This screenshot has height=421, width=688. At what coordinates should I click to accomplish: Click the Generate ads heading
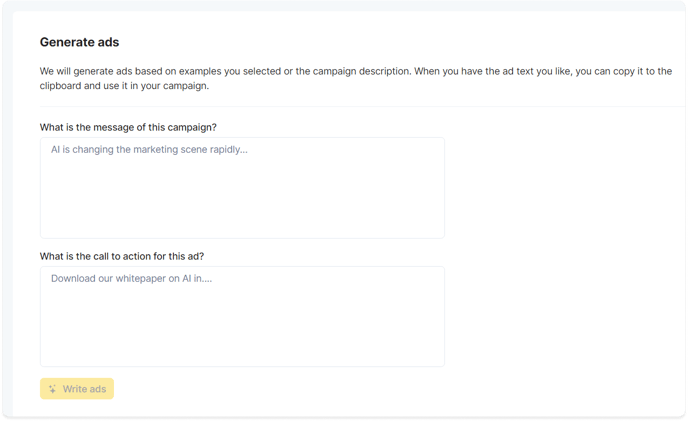79,42
